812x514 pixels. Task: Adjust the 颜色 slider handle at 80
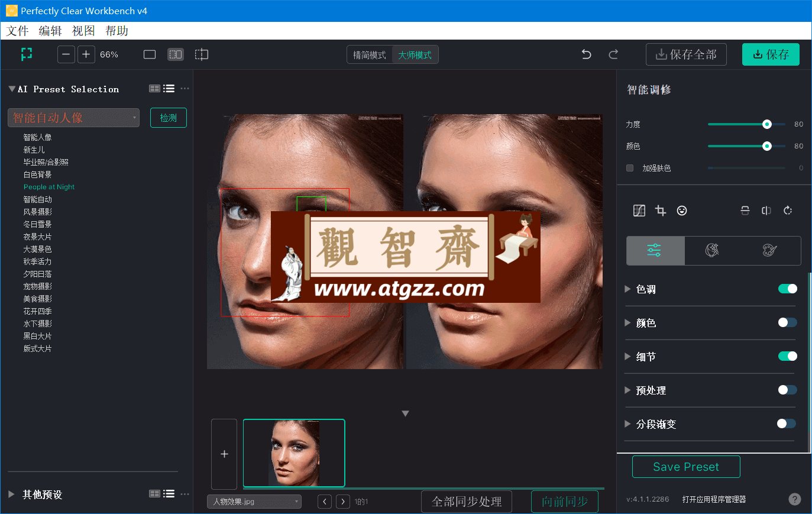(x=767, y=146)
